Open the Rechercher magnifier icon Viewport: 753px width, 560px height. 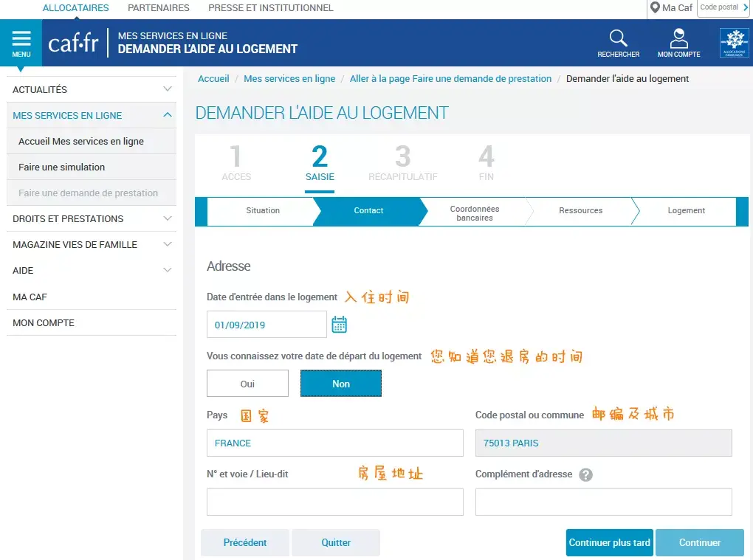point(618,44)
